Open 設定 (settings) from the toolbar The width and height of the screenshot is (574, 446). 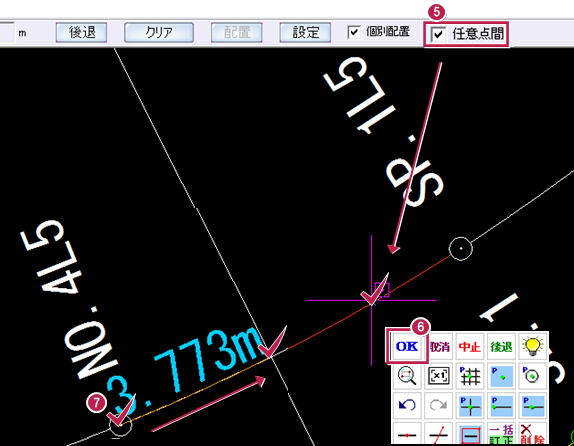tap(305, 33)
